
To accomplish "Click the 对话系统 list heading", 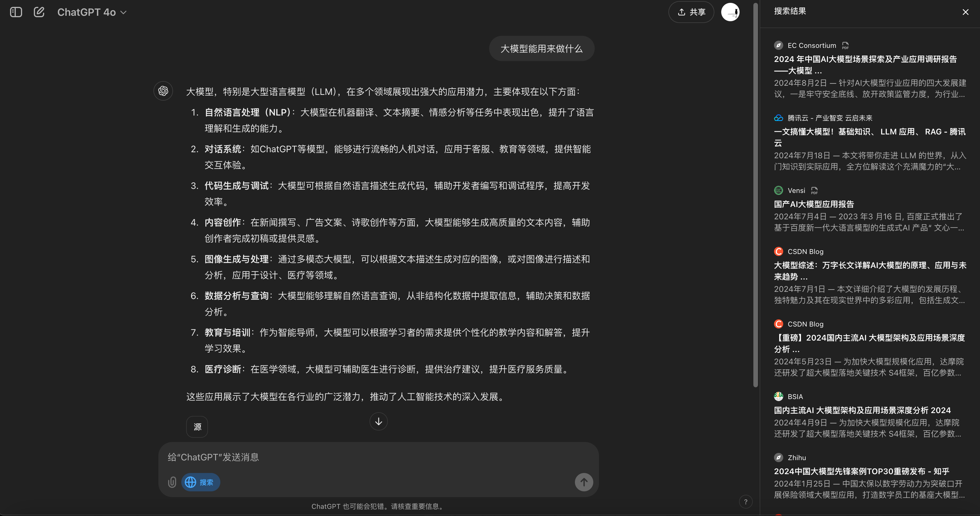I will click(x=223, y=149).
